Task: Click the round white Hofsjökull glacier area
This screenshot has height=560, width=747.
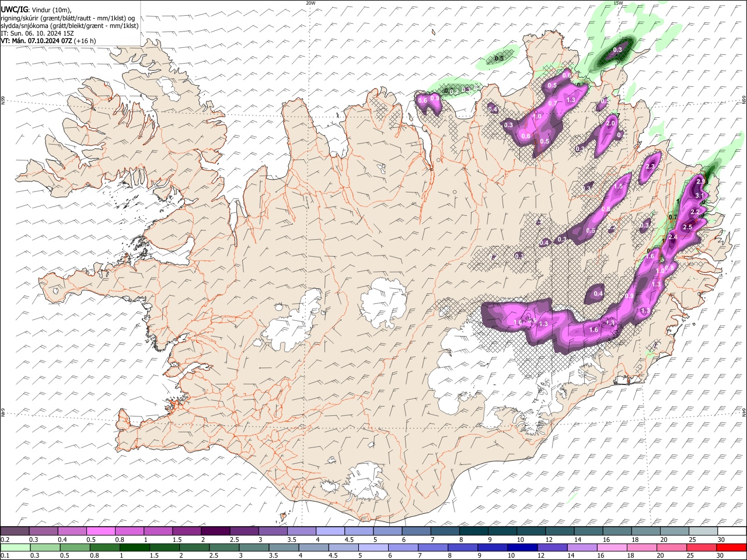Action: 385,303
